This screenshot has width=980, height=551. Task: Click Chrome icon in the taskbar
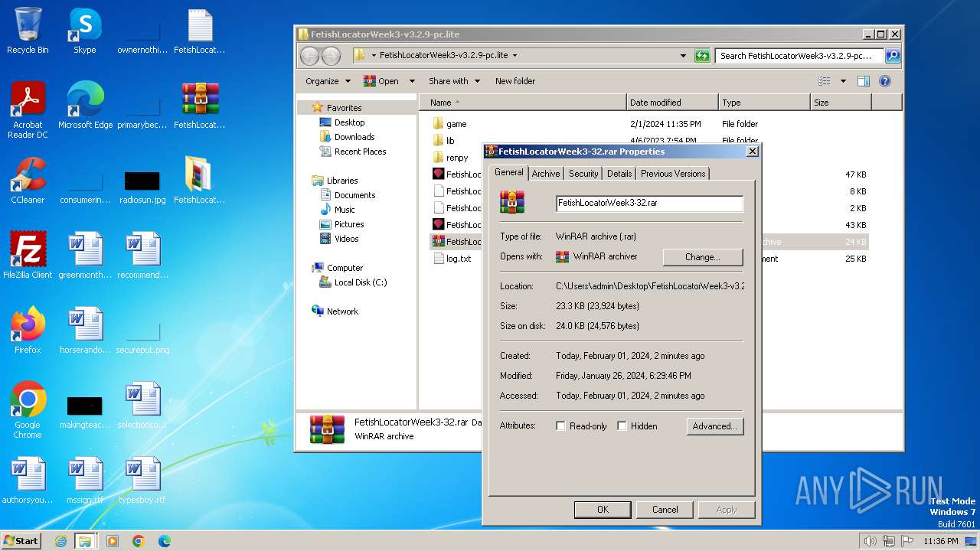pyautogui.click(x=138, y=541)
